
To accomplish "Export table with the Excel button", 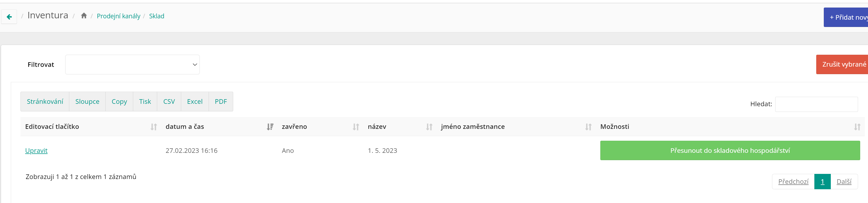I will 195,101.
